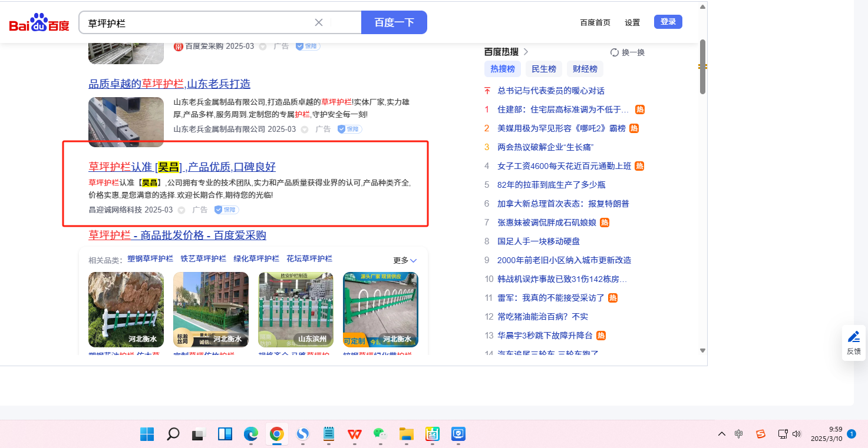
Task: Click the Sogou input method tray icon
Action: point(760,434)
